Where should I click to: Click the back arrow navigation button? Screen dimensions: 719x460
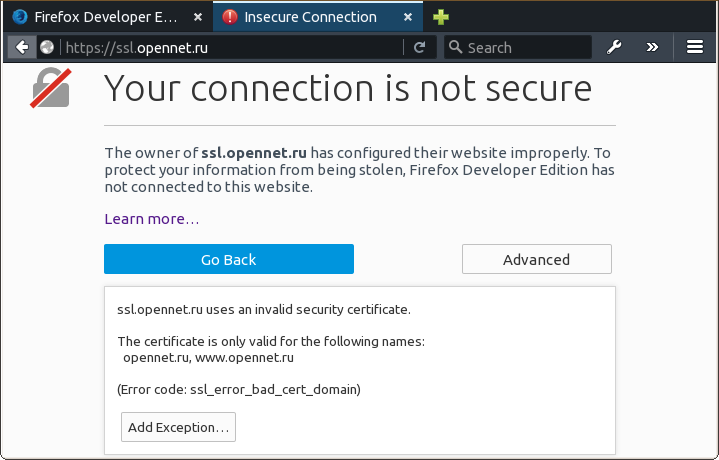[22, 47]
